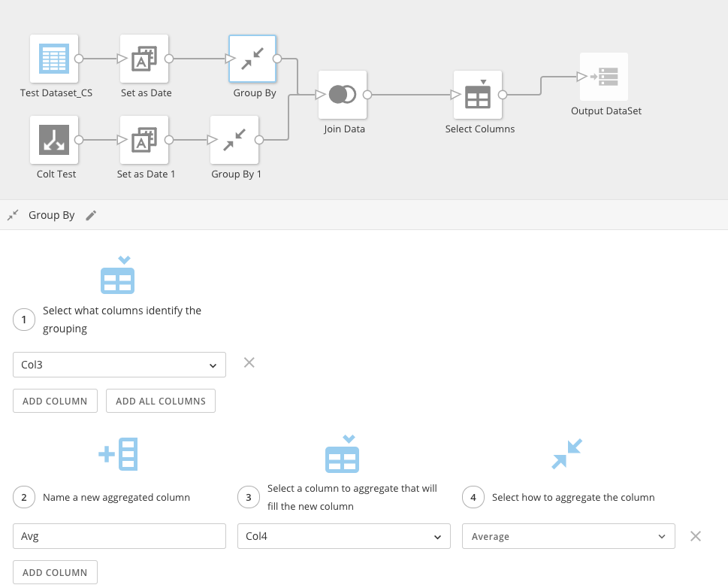Screen dimensions: 728x588
Task: Click the aggregation arrows icon above step 4
Action: (x=567, y=453)
